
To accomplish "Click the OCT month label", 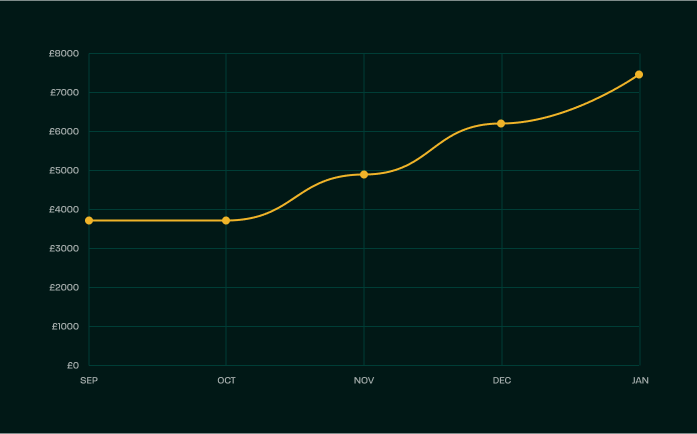I will (226, 381).
